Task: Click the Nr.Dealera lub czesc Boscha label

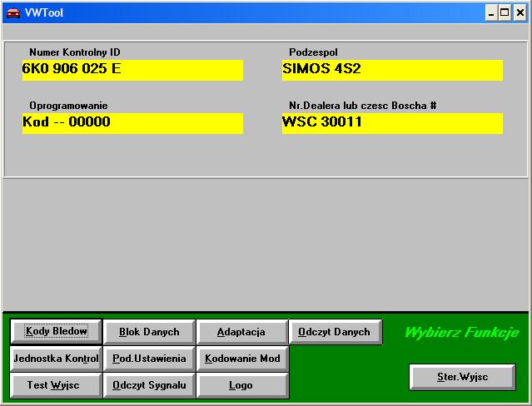Action: [x=363, y=106]
